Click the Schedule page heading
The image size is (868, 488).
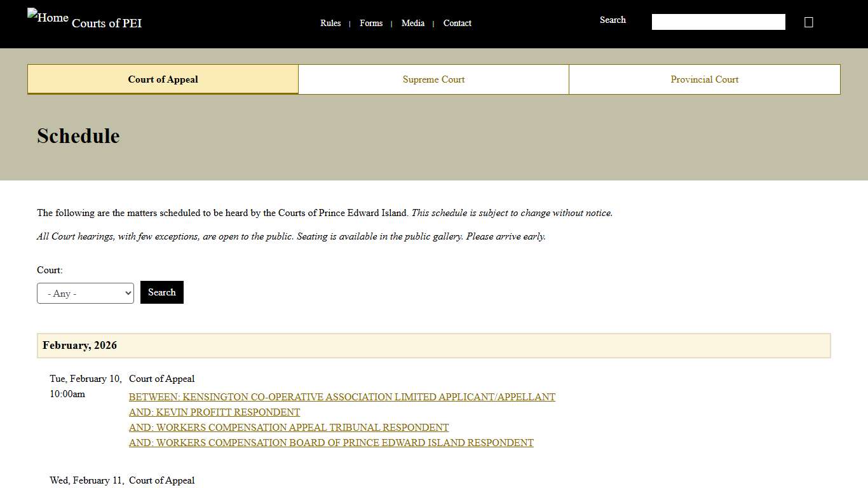tap(78, 136)
